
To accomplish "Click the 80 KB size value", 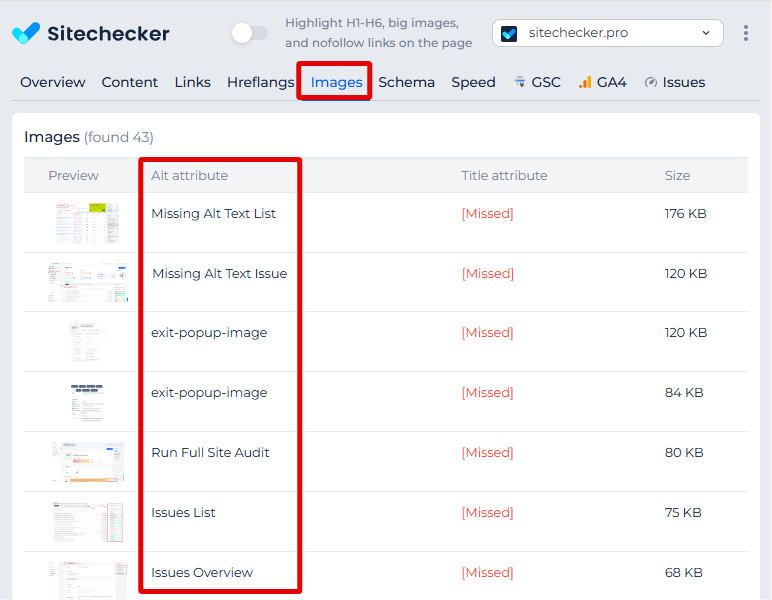I will (x=684, y=453).
